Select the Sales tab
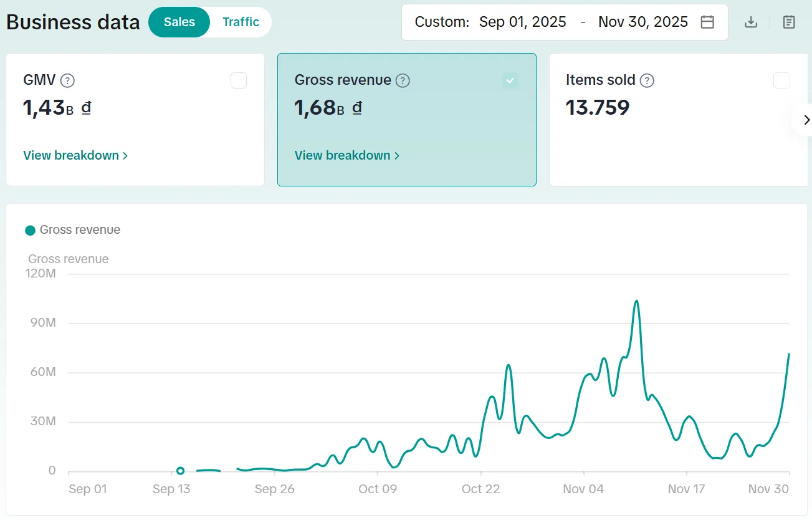The image size is (812, 520). (179, 22)
